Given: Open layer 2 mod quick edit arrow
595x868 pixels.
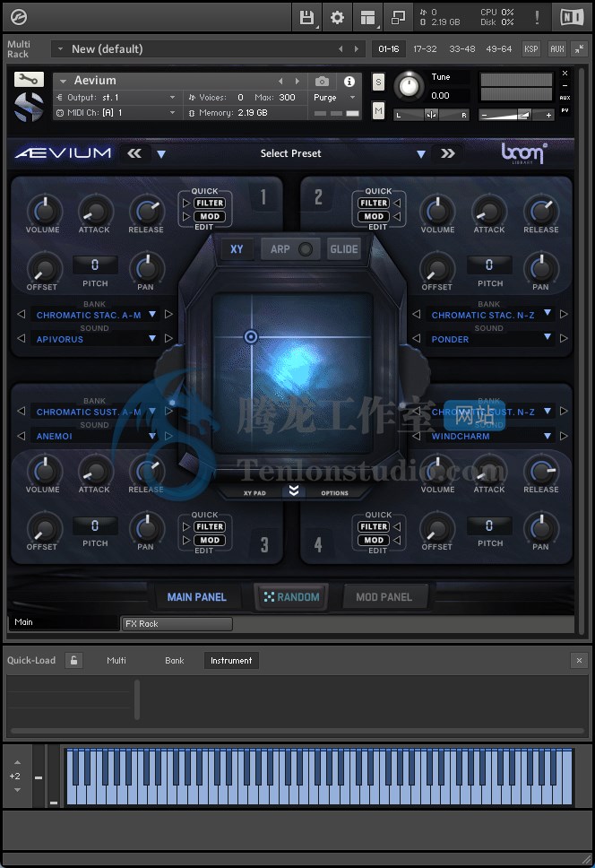Looking at the screenshot, I should 397,216.
